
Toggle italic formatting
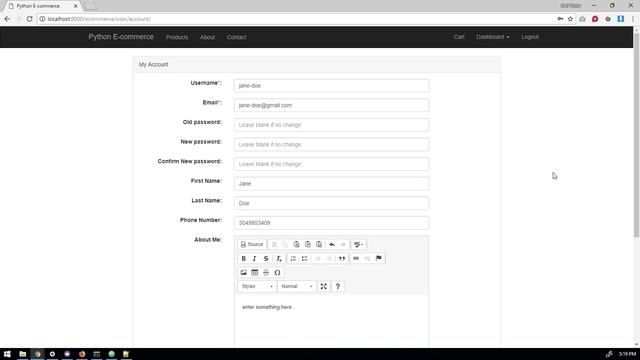(x=254, y=258)
